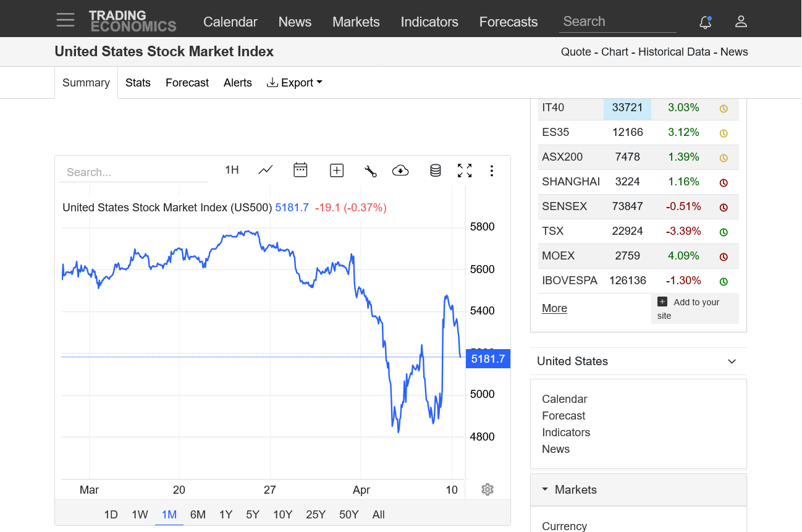Image resolution: width=802 pixels, height=532 pixels.
Task: Change chart type with line icon
Action: (266, 170)
